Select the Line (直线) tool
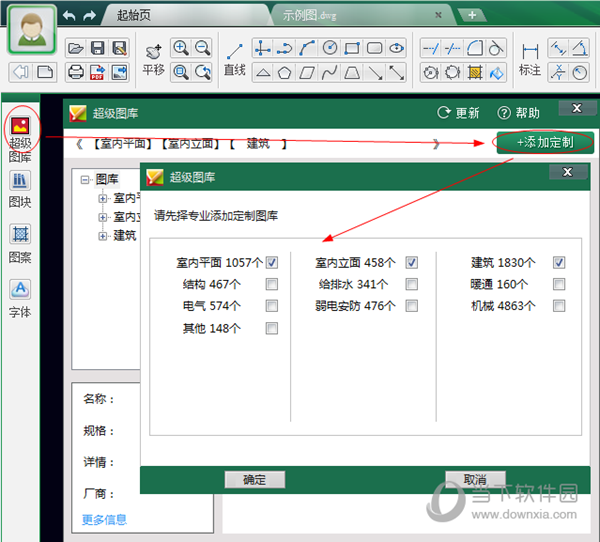This screenshot has width=600, height=542. point(235,60)
